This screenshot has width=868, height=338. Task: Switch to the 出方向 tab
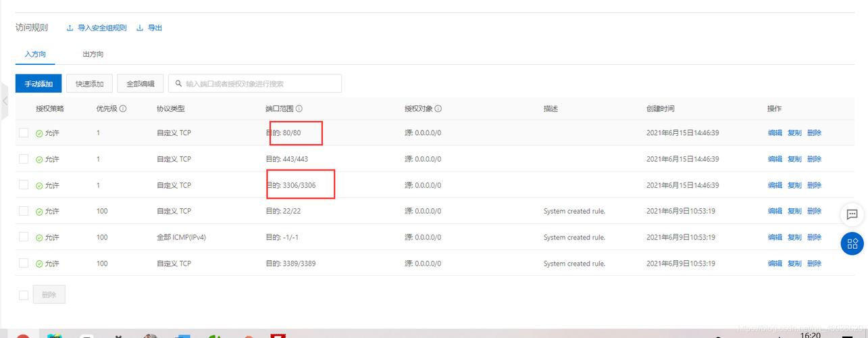tap(93, 54)
